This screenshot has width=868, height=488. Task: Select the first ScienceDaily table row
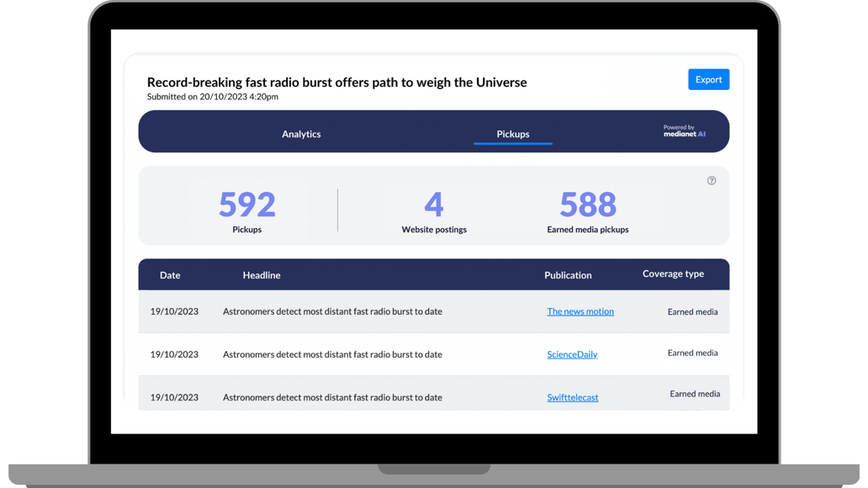point(434,353)
